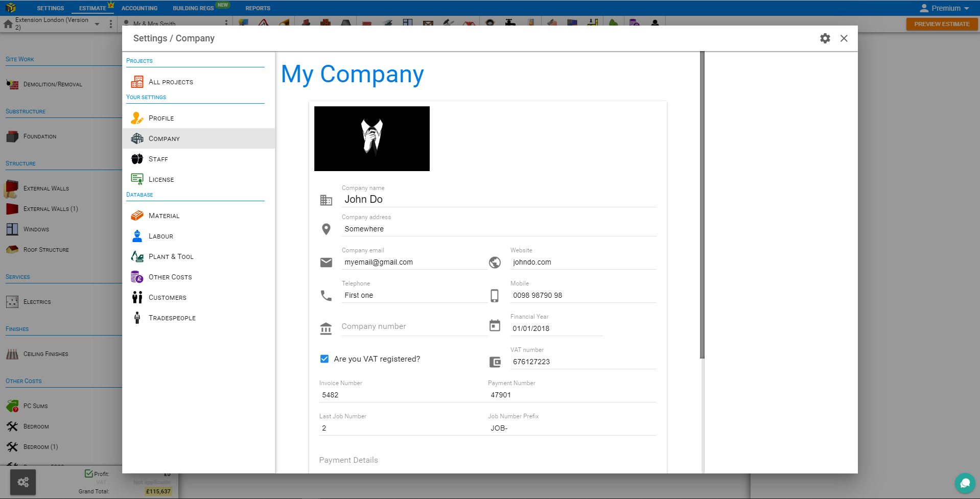980x499 pixels.
Task: Select Foundation under Substructure
Action: 40,136
